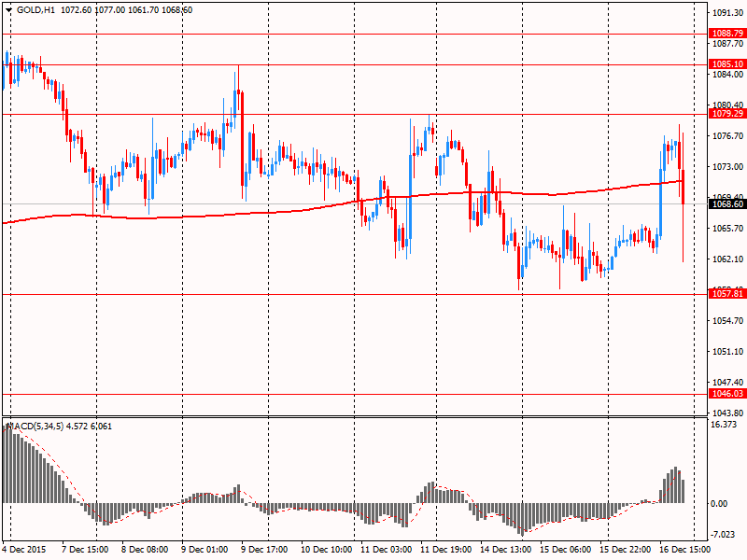Screen dimensions: 747x560
Task: Select the 7 Dec 15:00 time axis label
Action: pos(85,549)
